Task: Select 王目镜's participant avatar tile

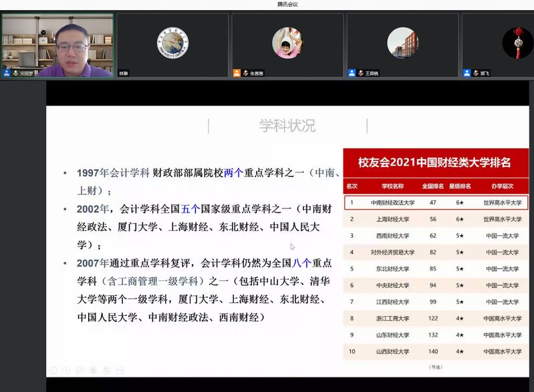Action: coord(402,43)
